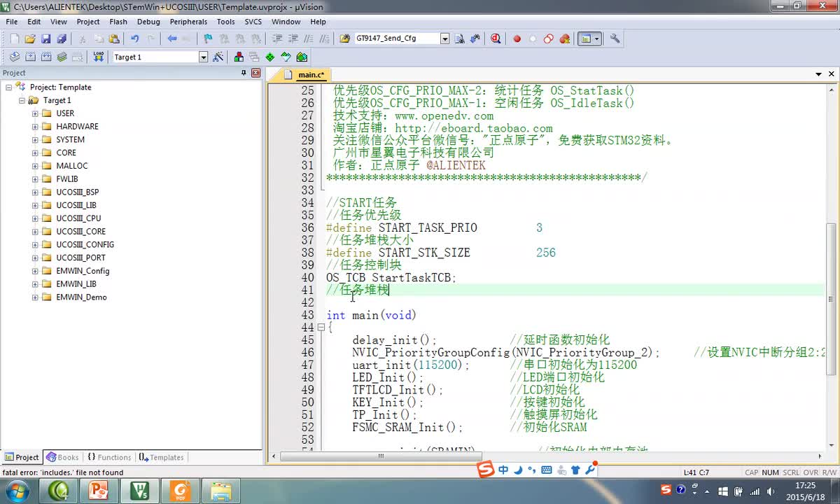This screenshot has width=840, height=504.
Task: Undo the last edit
Action: click(x=135, y=39)
